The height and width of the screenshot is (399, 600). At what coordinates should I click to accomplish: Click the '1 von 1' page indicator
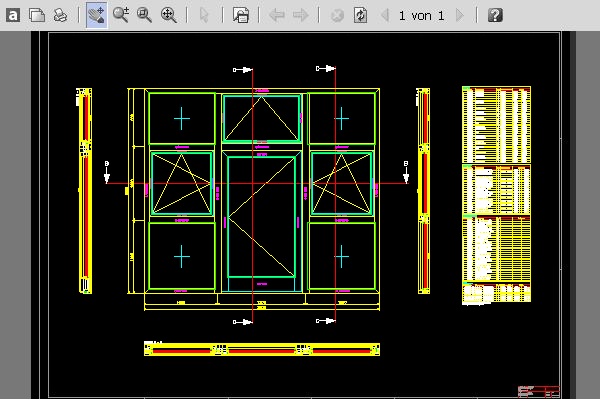tap(421, 16)
